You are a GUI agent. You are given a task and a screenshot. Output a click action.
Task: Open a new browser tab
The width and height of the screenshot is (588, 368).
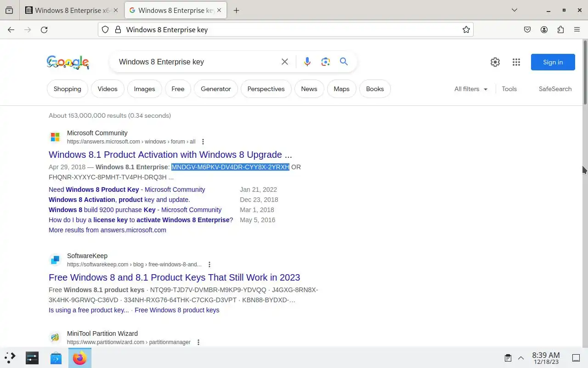[x=236, y=10]
